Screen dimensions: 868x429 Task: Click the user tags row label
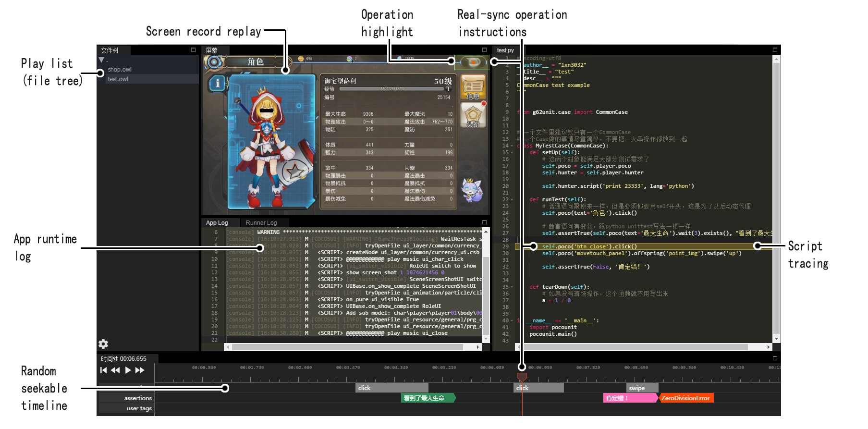point(139,408)
